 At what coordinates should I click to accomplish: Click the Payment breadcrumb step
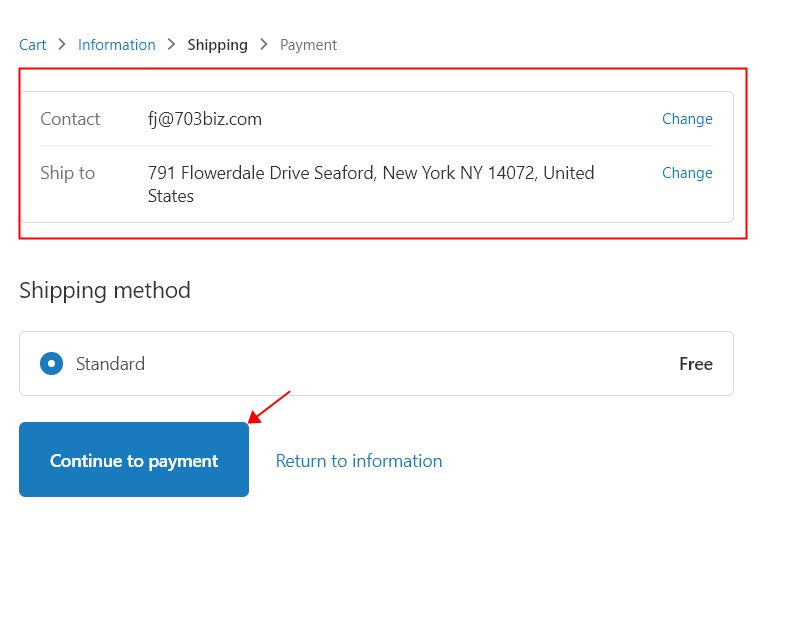[308, 45]
